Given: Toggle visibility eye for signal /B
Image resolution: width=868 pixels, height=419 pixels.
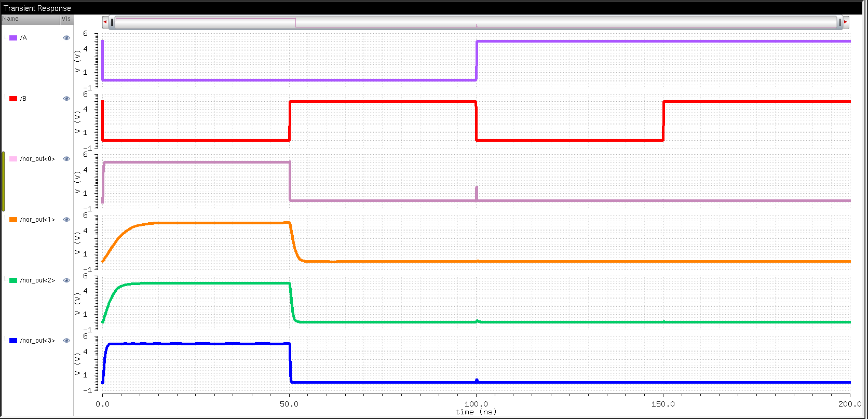Looking at the screenshot, I should [66, 99].
